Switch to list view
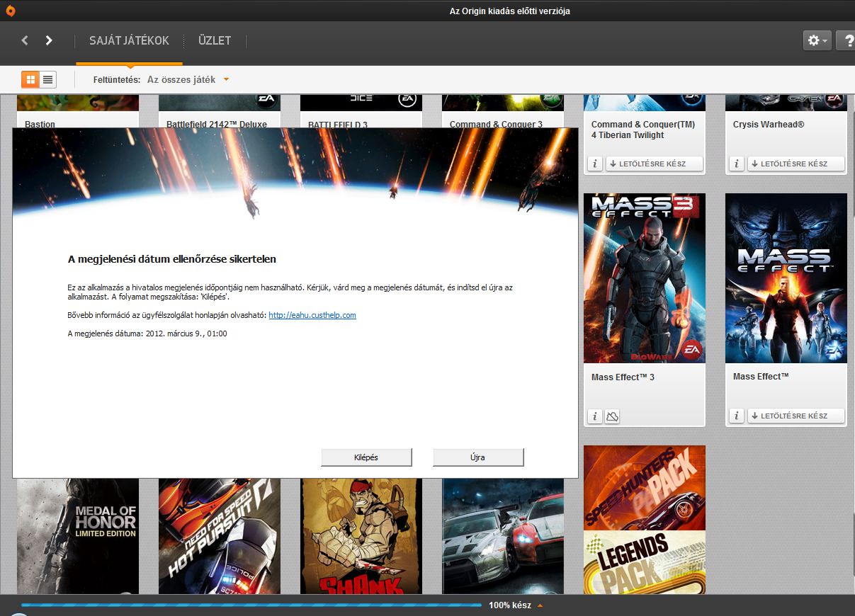 [47, 79]
